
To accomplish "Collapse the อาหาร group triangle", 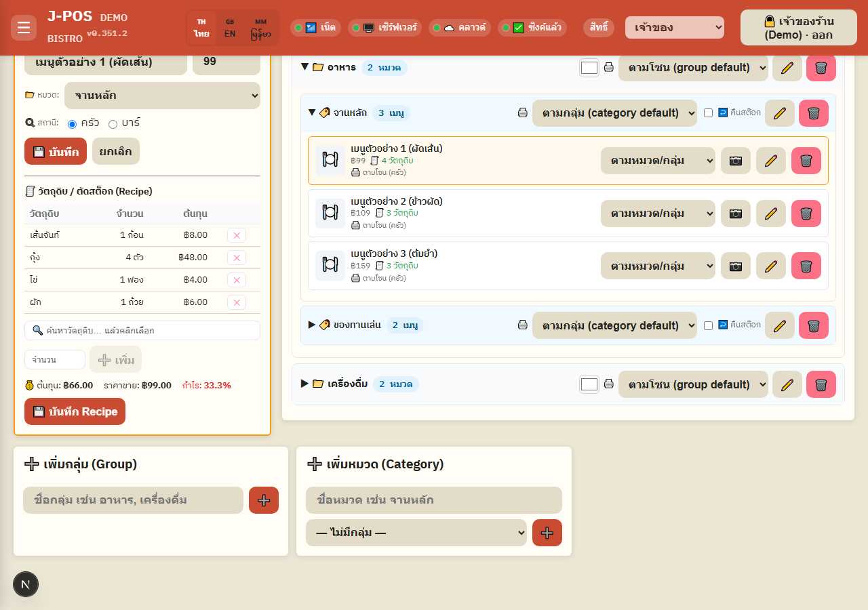I will click(305, 67).
